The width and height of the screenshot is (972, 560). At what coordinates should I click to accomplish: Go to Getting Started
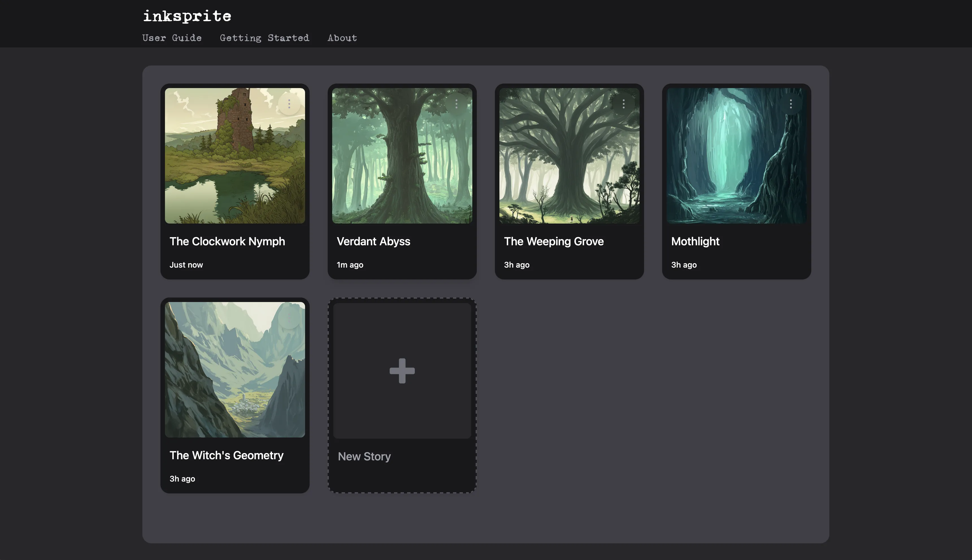click(264, 38)
